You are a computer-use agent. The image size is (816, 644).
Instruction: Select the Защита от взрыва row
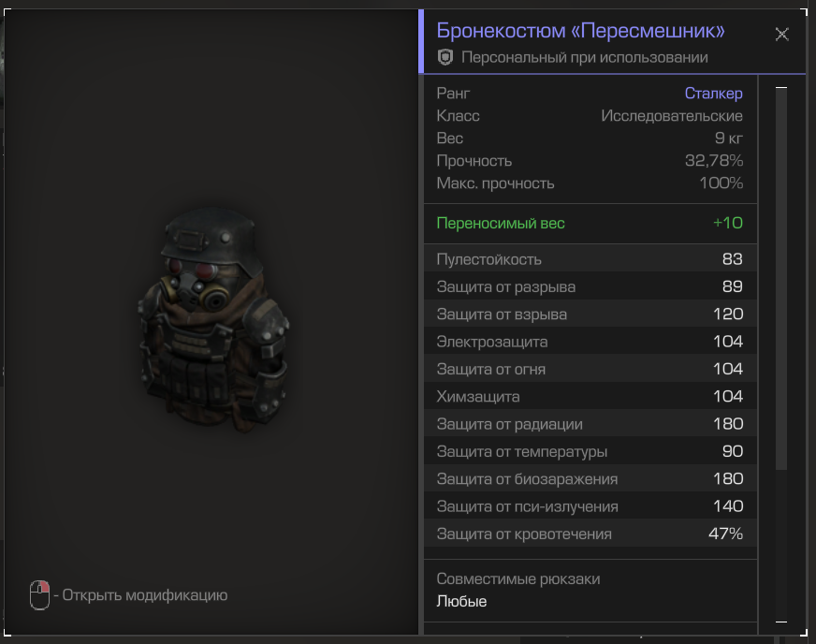pyautogui.click(x=590, y=314)
